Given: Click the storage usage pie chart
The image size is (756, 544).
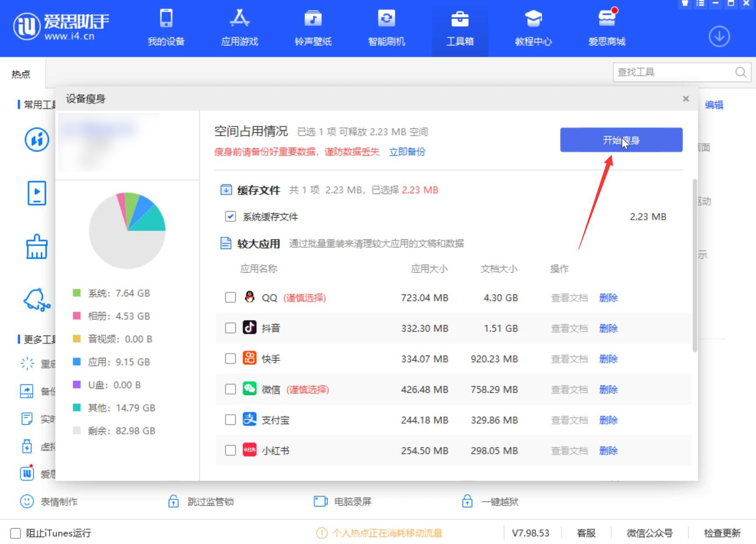Looking at the screenshot, I should coord(127,230).
